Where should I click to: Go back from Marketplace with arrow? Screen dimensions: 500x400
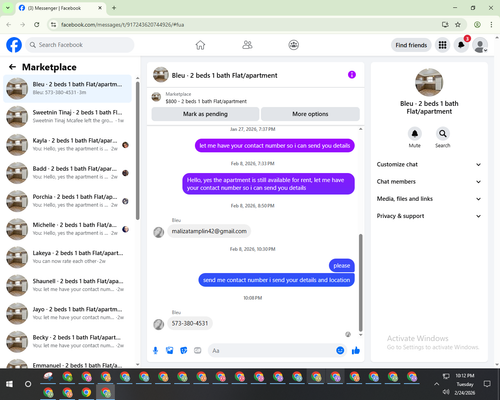click(12, 67)
